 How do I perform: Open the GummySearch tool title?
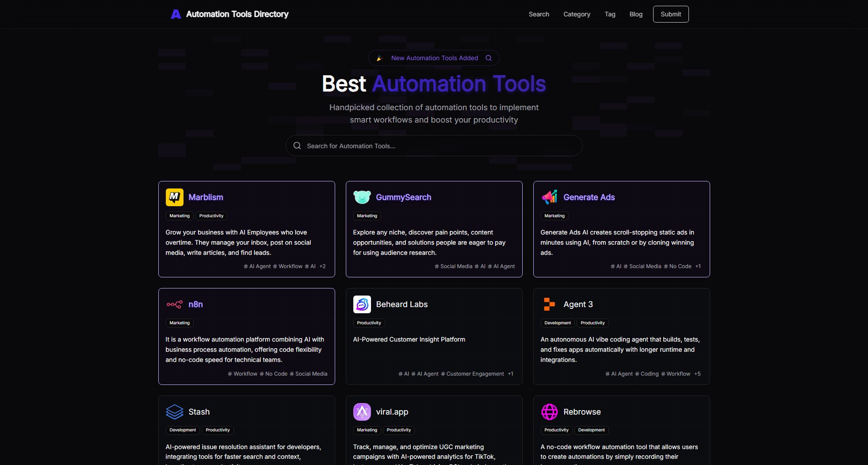click(403, 197)
